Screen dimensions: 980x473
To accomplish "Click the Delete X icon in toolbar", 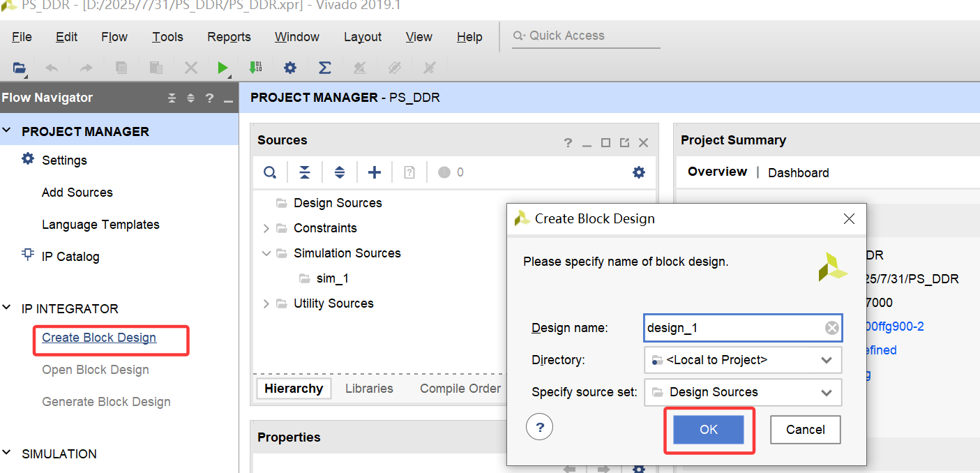I will pos(190,68).
